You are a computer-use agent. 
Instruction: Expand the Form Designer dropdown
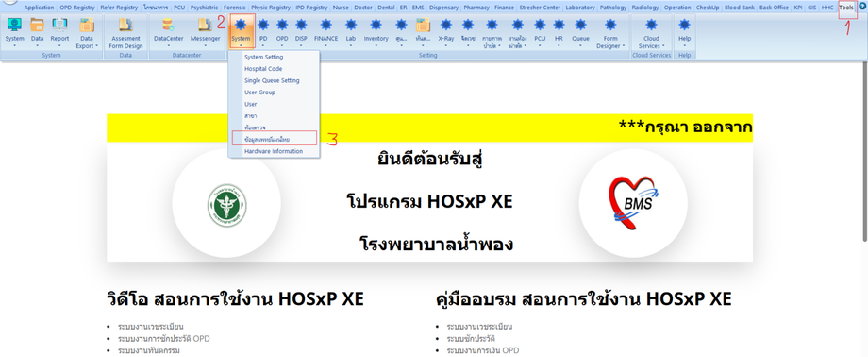click(610, 33)
